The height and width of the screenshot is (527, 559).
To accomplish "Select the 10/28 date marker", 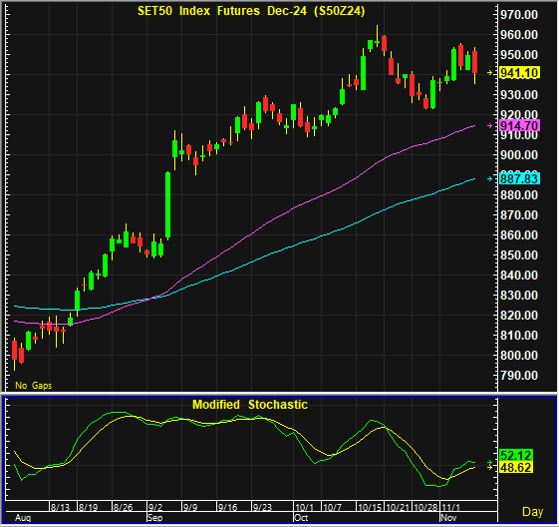I will click(425, 507).
